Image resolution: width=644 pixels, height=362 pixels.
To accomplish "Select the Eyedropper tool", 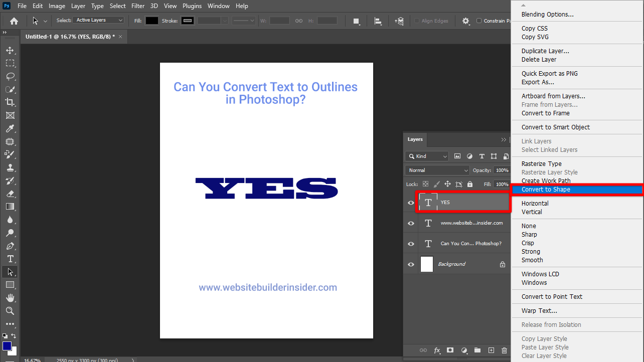I will pos(10,128).
